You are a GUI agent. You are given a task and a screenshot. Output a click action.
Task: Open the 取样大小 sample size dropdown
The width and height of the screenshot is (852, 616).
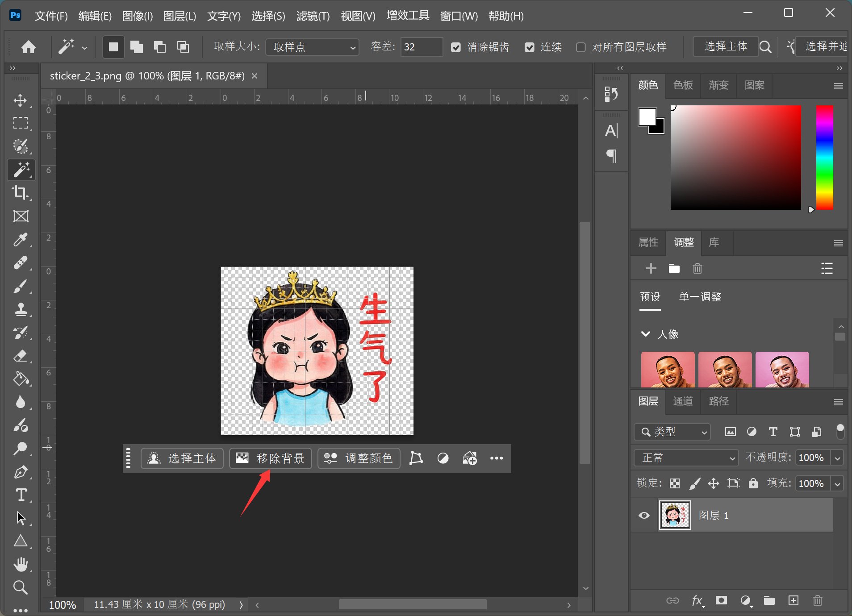click(x=313, y=47)
